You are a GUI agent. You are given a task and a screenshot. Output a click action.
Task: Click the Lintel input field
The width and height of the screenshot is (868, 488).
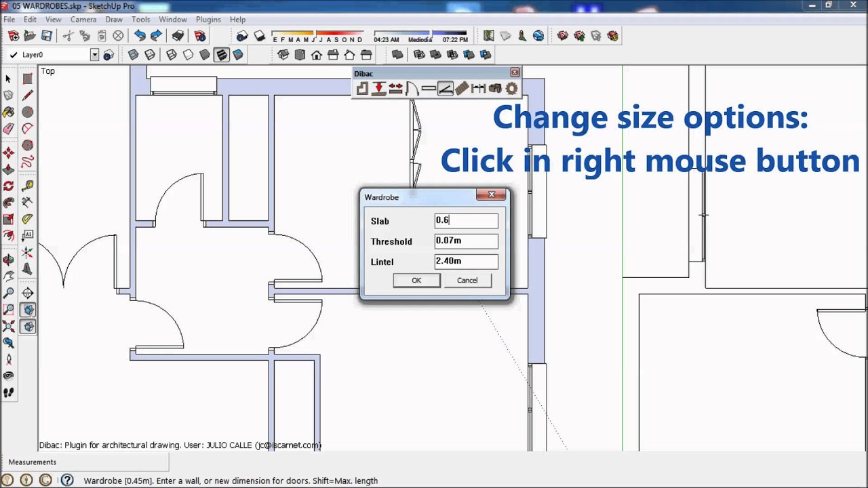[467, 261]
